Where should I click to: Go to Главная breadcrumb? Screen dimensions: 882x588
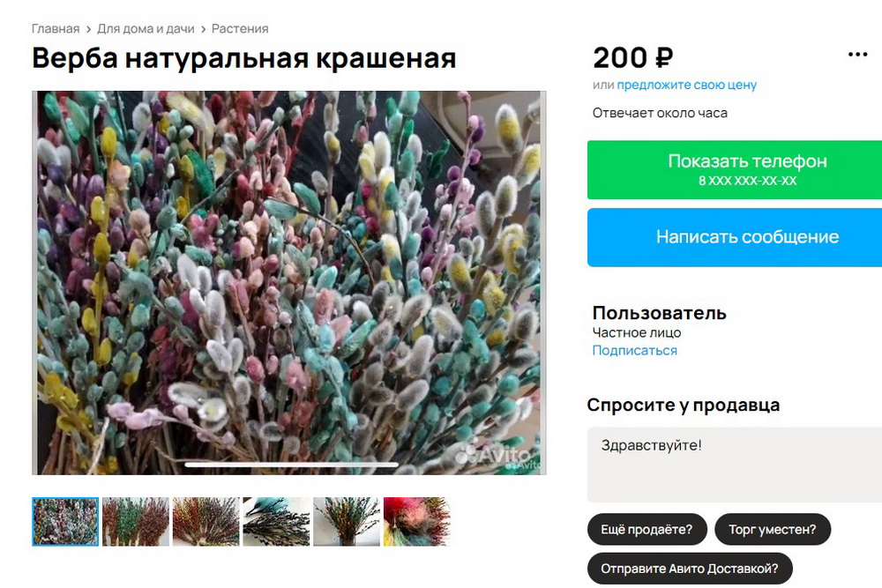(55, 29)
